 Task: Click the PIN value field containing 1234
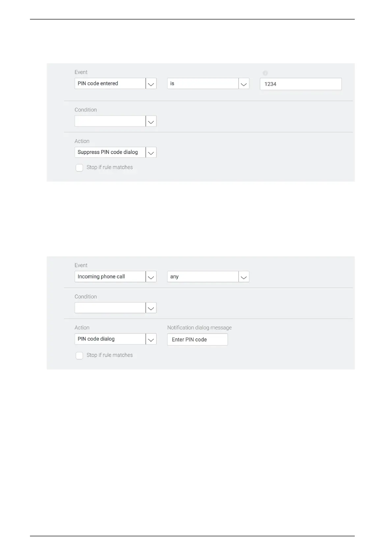tap(300, 84)
